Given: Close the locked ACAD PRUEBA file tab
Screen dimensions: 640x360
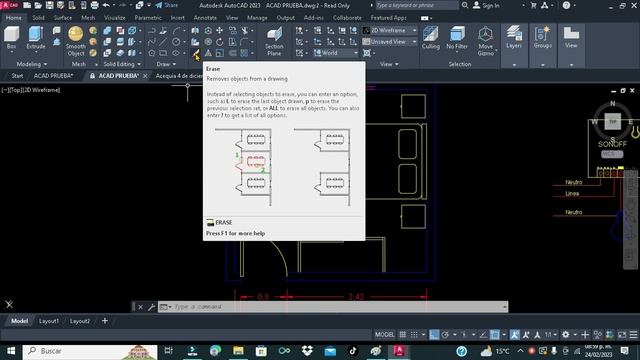Looking at the screenshot, I should [x=145, y=76].
